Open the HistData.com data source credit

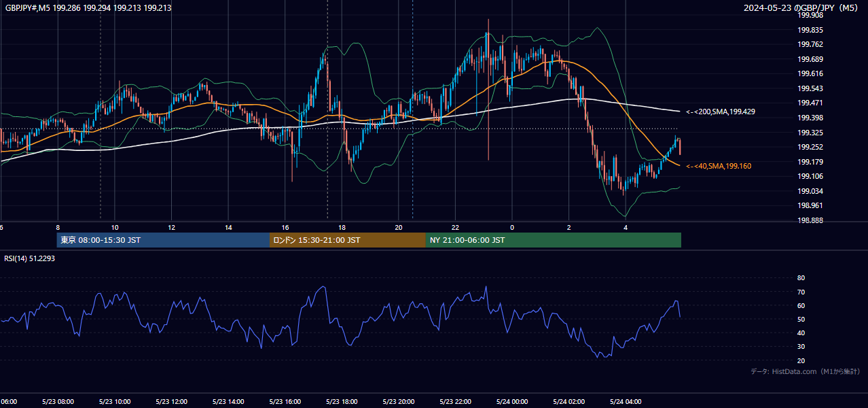[806, 371]
